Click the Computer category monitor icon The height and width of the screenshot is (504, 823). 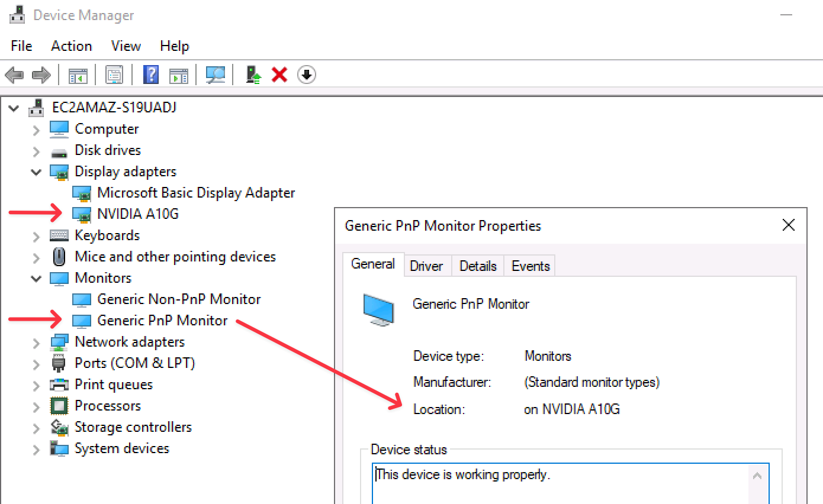pos(59,128)
